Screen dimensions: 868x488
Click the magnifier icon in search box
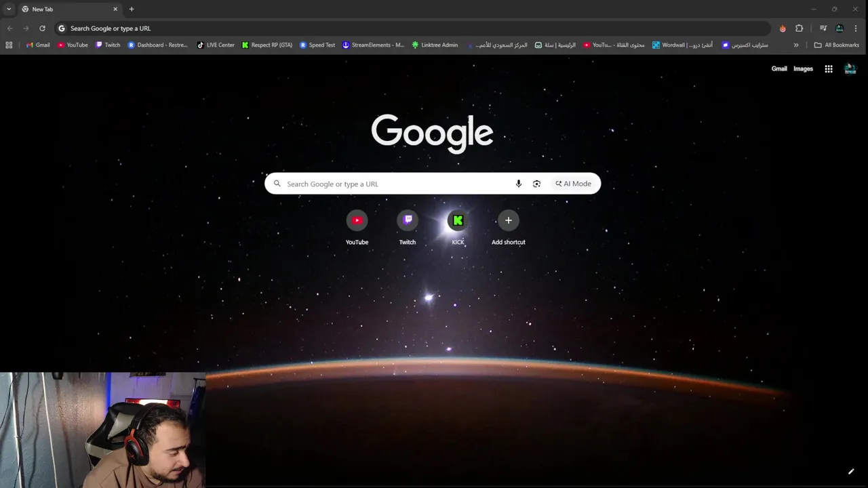coord(277,184)
